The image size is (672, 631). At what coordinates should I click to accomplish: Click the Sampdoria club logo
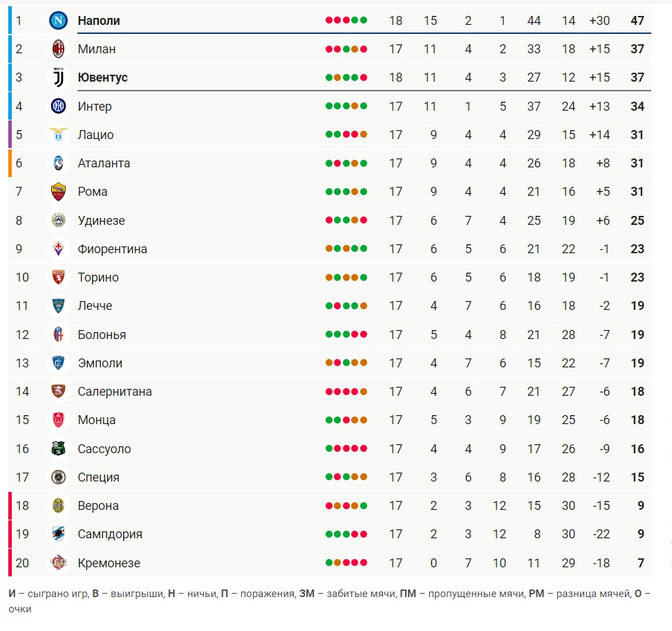(58, 534)
